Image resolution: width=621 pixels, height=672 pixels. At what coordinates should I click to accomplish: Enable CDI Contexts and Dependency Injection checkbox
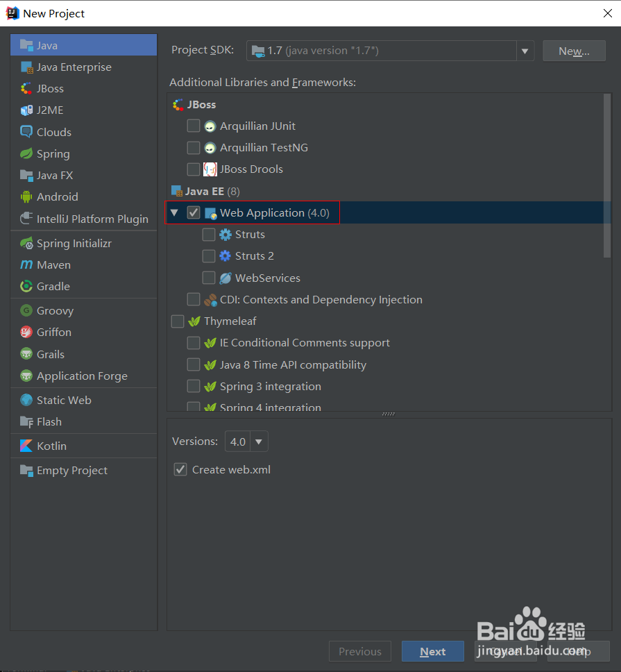tap(194, 300)
